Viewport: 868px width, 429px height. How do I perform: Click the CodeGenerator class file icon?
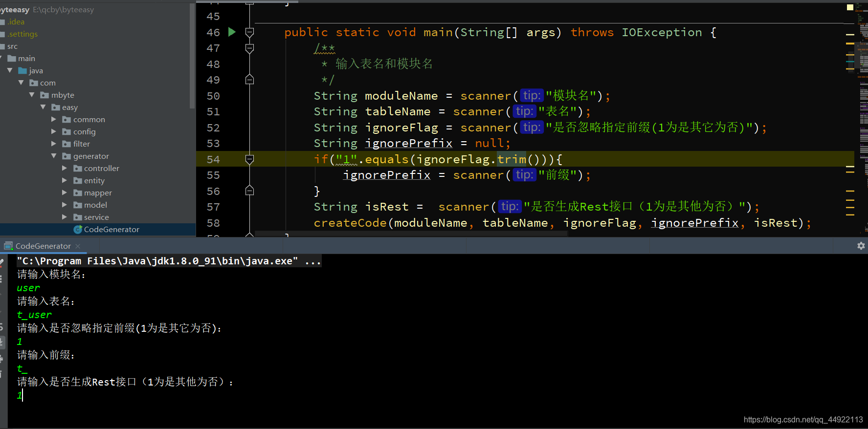pyautogui.click(x=78, y=229)
